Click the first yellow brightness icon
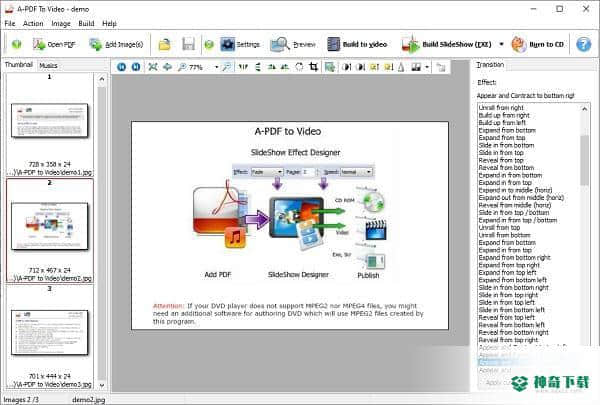The image size is (600, 405). [x=374, y=67]
